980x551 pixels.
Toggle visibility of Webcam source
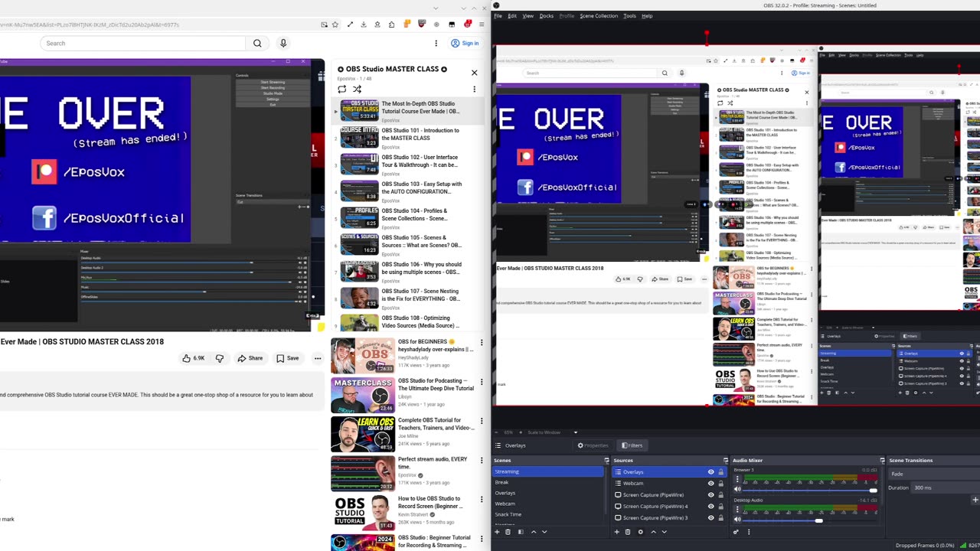point(710,484)
